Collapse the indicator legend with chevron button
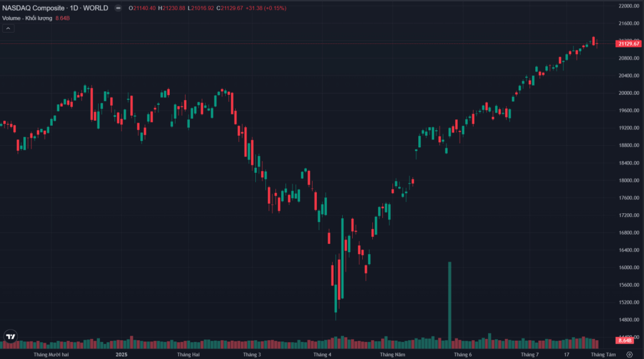644x359 pixels. click(x=8, y=28)
